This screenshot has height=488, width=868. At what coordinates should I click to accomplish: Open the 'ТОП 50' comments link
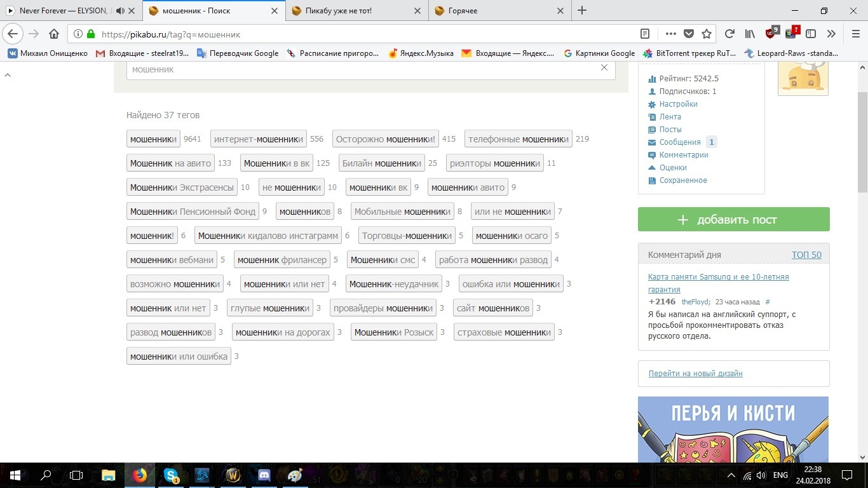tap(806, 255)
